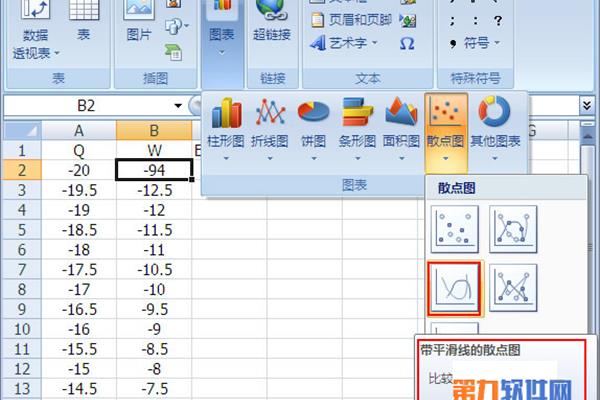Click the Name Box showing B2

click(x=86, y=106)
